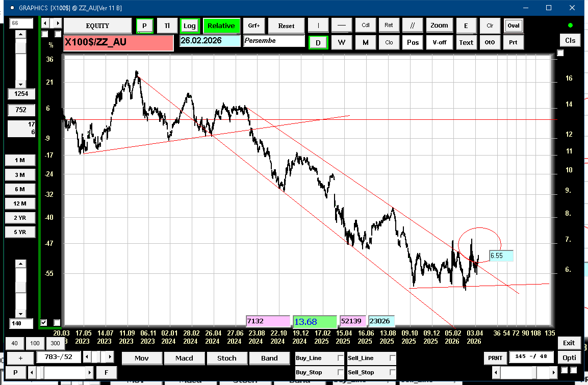Activate the parallel lines channel tool

coord(412,25)
